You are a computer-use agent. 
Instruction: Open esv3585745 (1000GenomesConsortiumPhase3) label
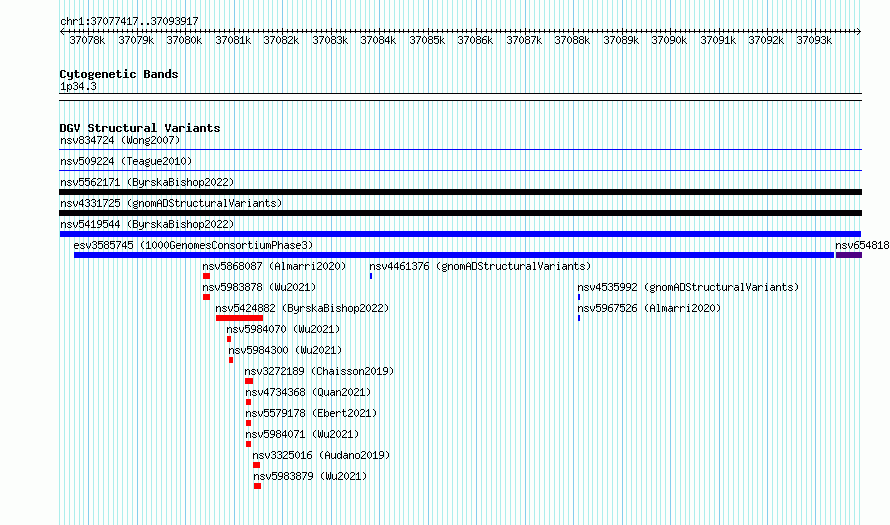pyautogui.click(x=193, y=245)
